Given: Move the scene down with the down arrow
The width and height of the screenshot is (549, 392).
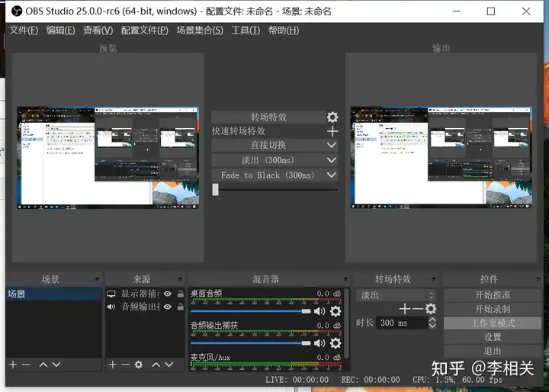Looking at the screenshot, I should point(56,365).
